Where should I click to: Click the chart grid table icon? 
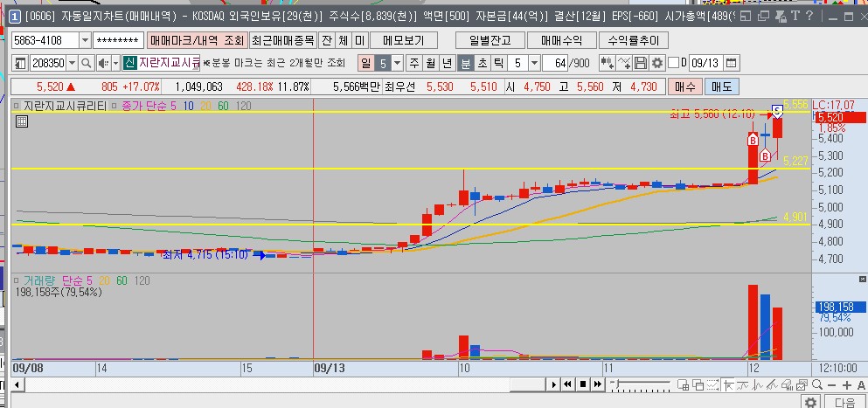(x=22, y=122)
